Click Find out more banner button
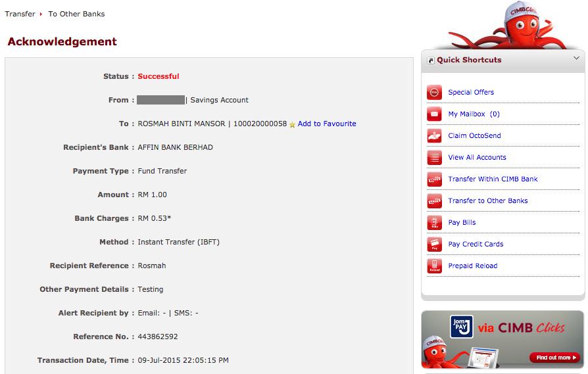Image resolution: width=588 pixels, height=374 pixels. (554, 358)
